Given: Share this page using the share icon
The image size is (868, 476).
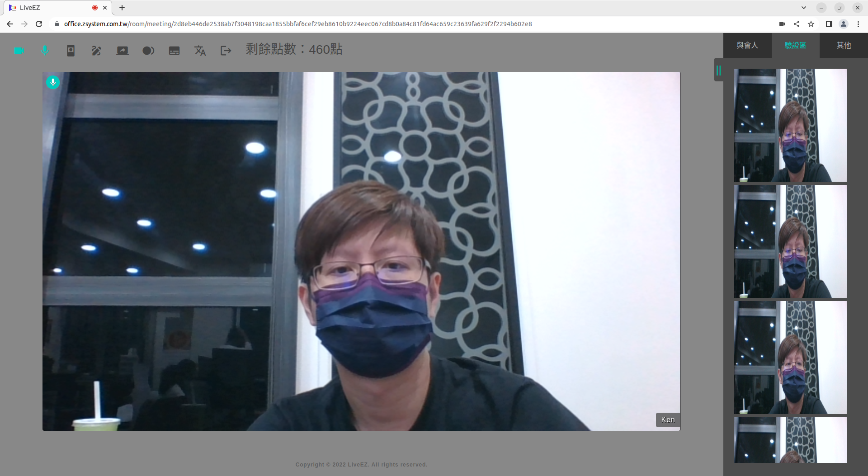Looking at the screenshot, I should coord(797,24).
